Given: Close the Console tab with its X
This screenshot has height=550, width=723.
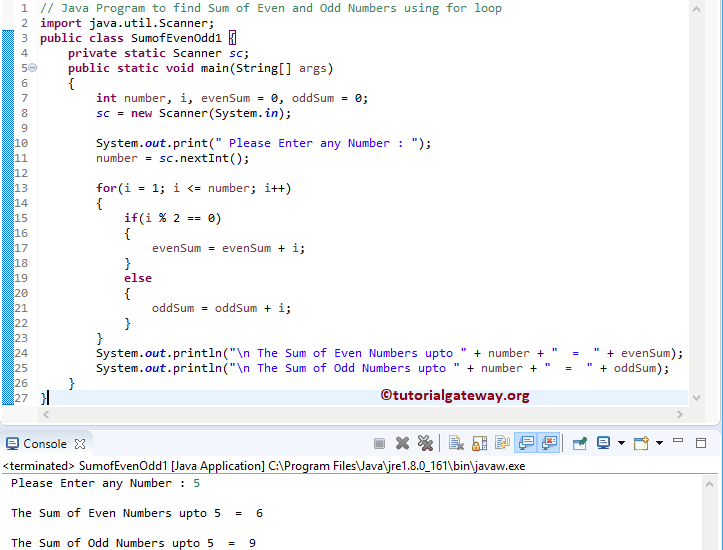Looking at the screenshot, I should pyautogui.click(x=80, y=444).
